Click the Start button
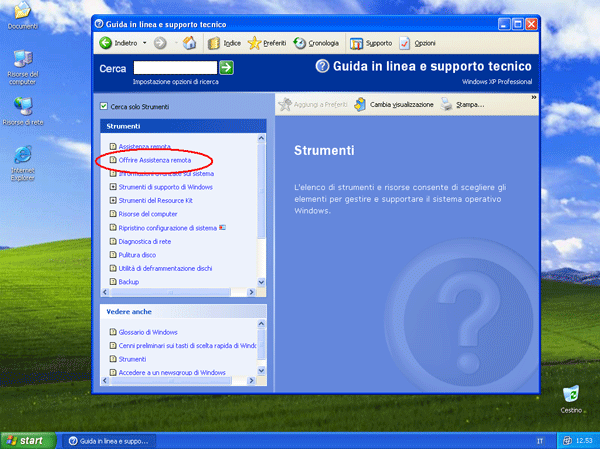Image resolution: width=600 pixels, height=449 pixels. [x=28, y=441]
